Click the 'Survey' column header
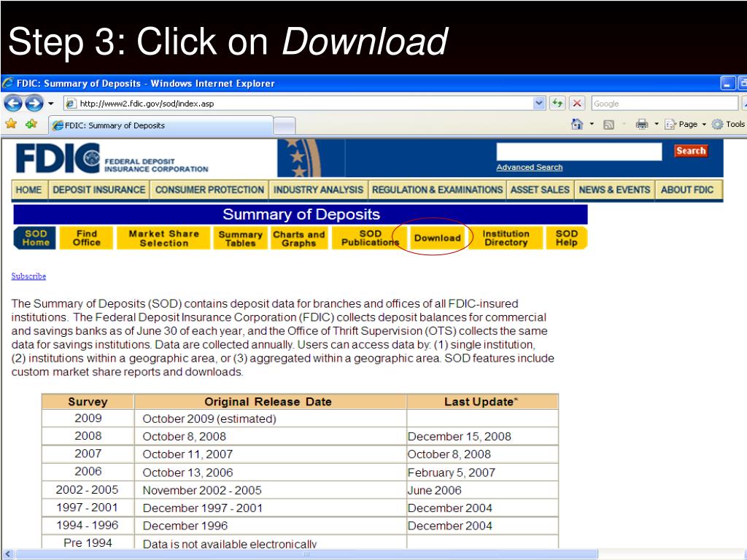 88,402
